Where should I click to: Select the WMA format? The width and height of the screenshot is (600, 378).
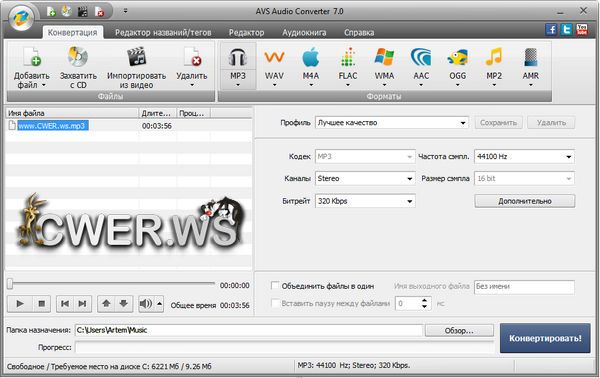384,67
